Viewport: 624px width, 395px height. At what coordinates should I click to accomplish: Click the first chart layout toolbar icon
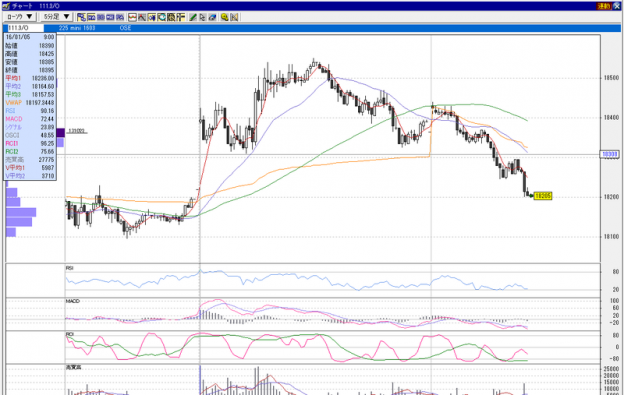[x=81, y=17]
